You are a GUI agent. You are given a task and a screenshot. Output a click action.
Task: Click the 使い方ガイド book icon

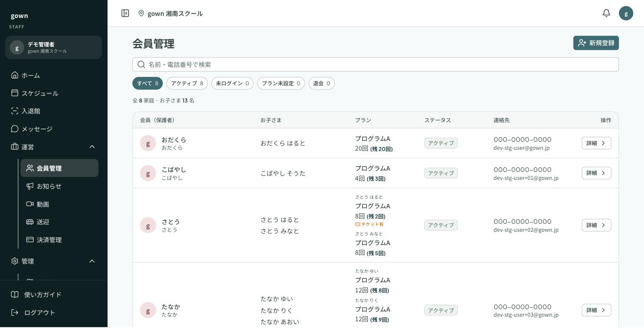click(x=15, y=295)
